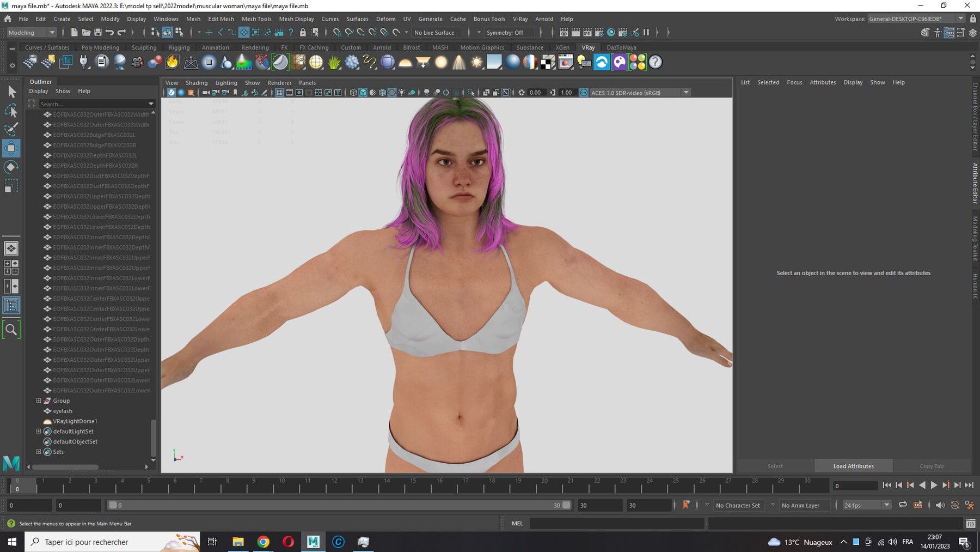Open the Mesh Tools menu

[x=256, y=19]
